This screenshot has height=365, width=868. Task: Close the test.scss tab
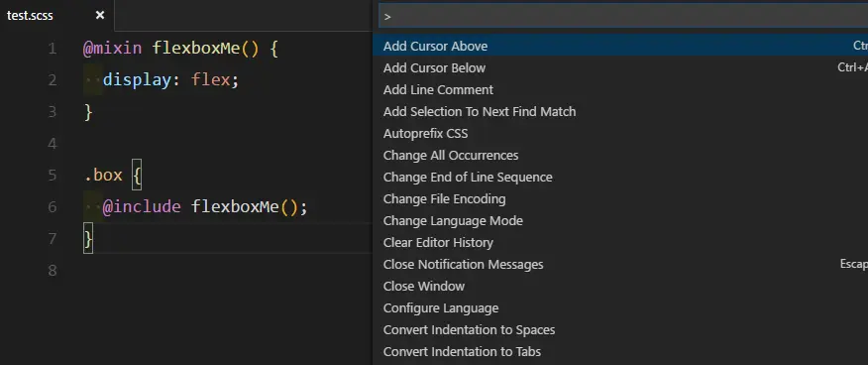100,16
